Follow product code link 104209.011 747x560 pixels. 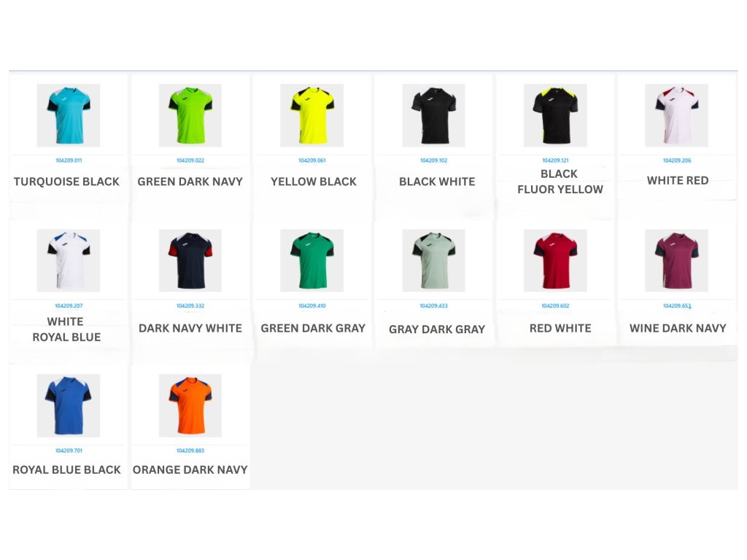pos(69,160)
